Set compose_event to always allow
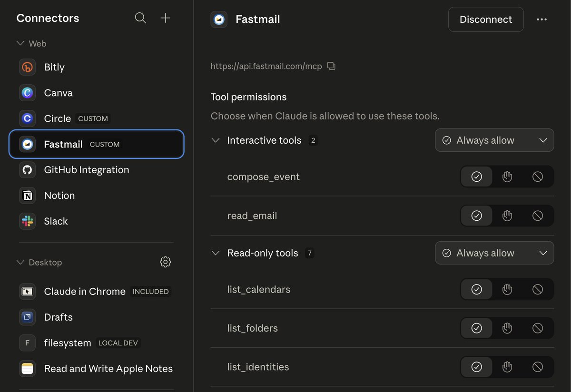This screenshot has width=571, height=392. pos(477,177)
